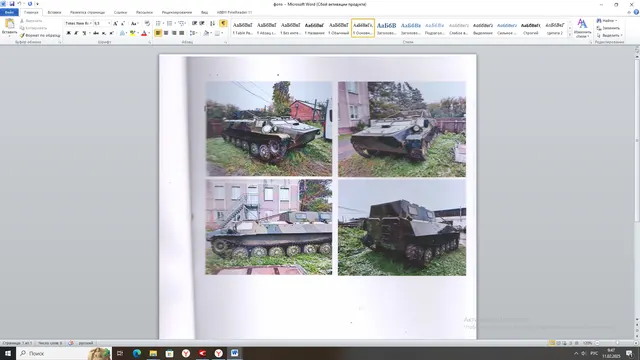This screenshot has height=360, width=640.
Task: Click the taskbar search box Поиск
Action: [x=64, y=353]
